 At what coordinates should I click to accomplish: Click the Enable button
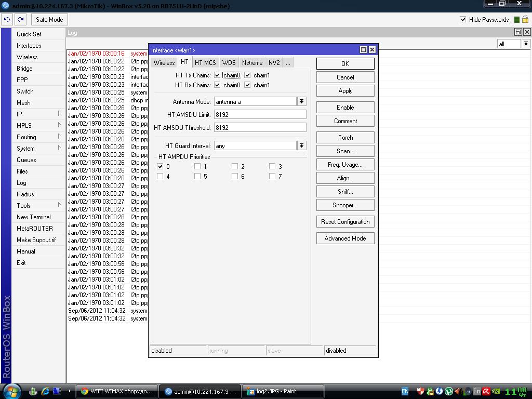coord(345,107)
